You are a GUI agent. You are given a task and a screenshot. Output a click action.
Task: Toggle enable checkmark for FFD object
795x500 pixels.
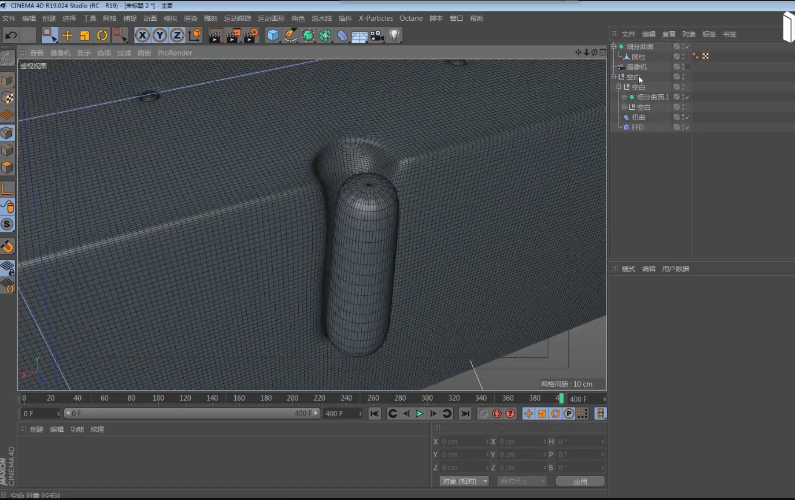pos(688,127)
